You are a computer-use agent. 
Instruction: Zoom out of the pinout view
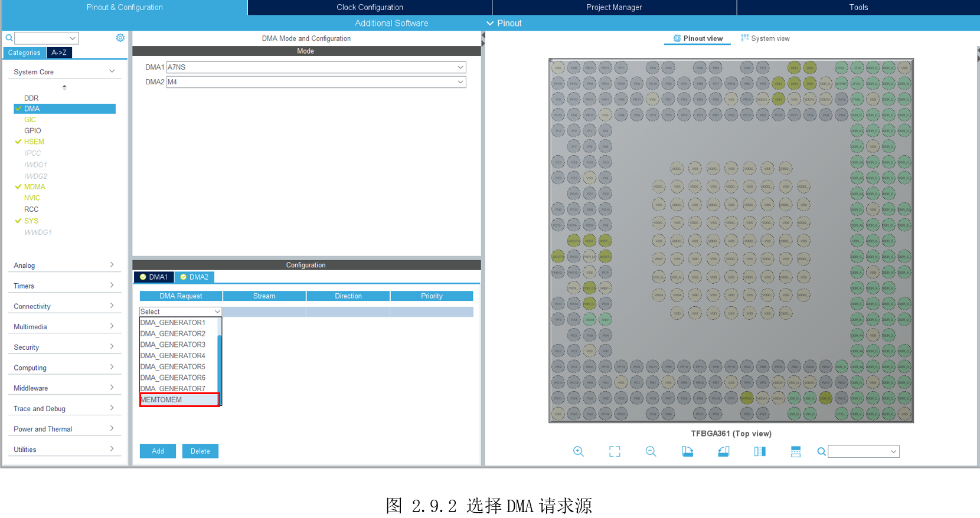(x=651, y=451)
